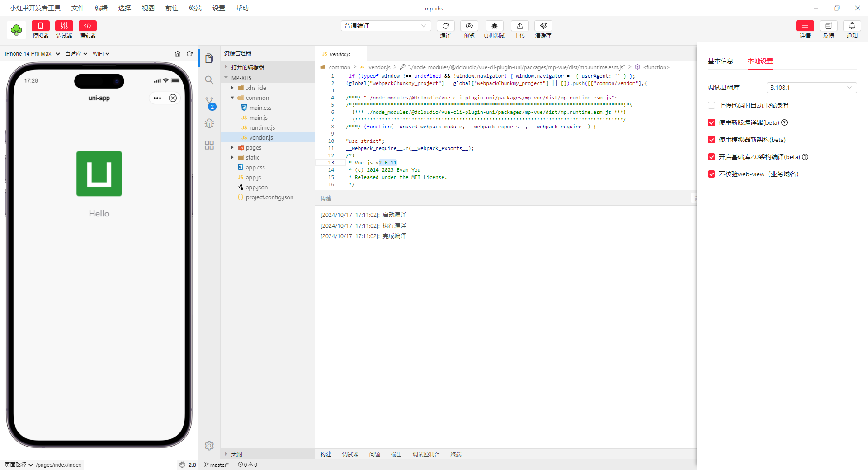
Task: Open the extensions grid sidebar icon
Action: pyautogui.click(x=209, y=145)
